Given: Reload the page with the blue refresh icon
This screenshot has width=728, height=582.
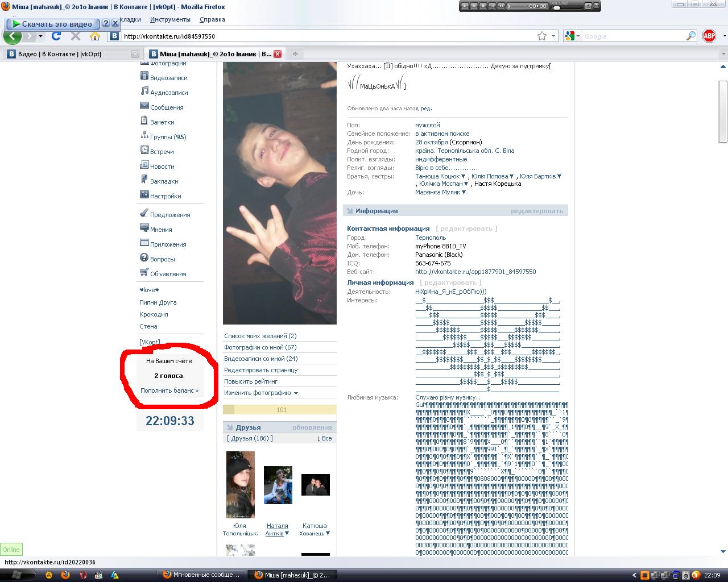Looking at the screenshot, I should [x=56, y=36].
